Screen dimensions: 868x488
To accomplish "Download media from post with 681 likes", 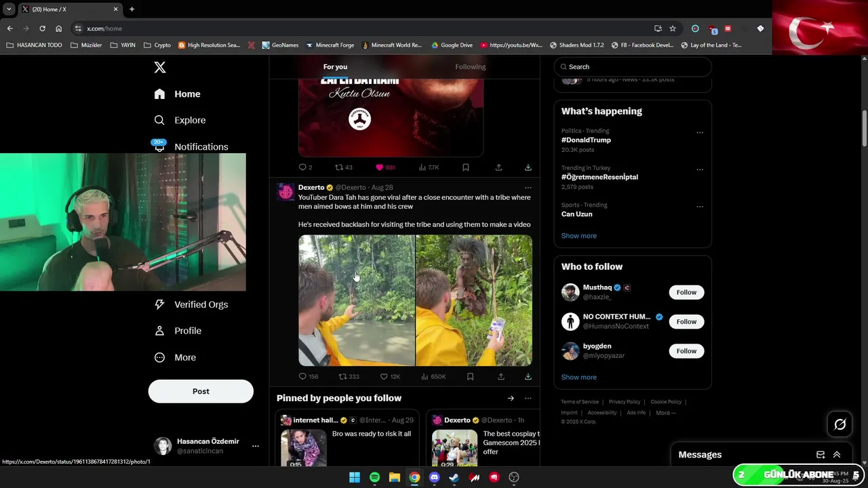I will [x=528, y=167].
